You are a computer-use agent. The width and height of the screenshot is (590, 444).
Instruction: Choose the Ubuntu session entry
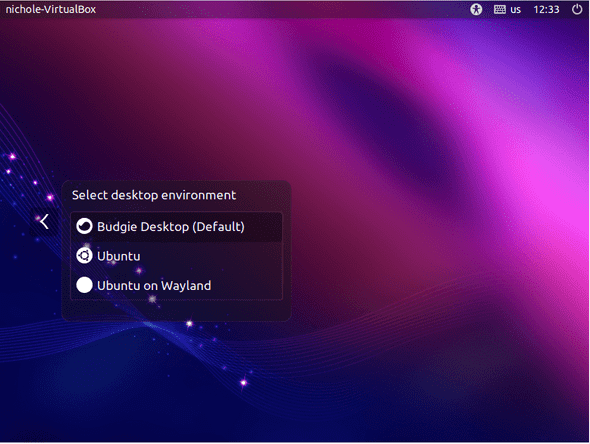click(176, 256)
